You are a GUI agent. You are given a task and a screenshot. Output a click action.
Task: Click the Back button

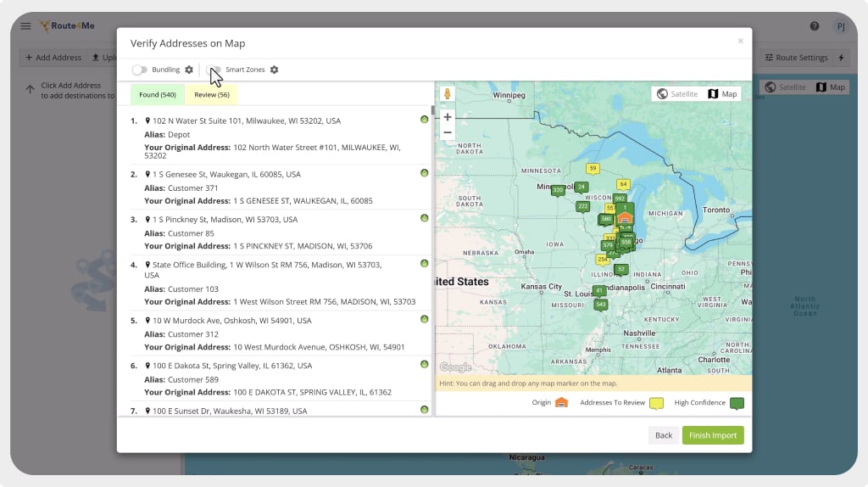pos(663,435)
